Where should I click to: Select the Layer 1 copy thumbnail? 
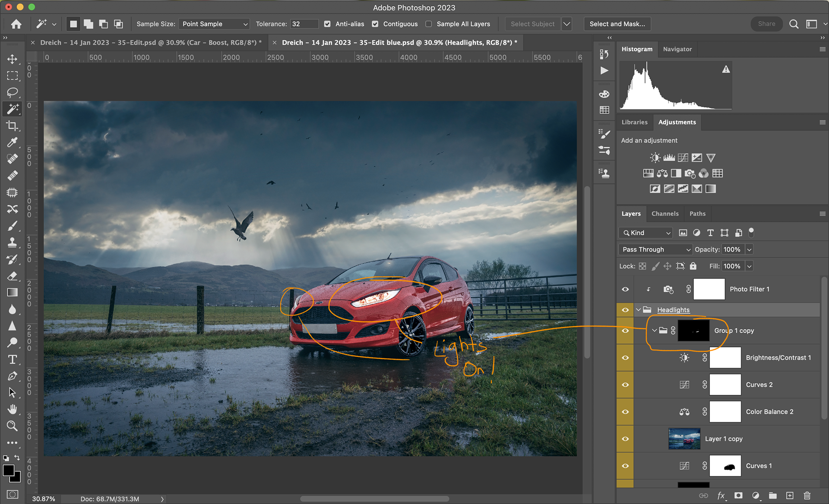click(684, 439)
